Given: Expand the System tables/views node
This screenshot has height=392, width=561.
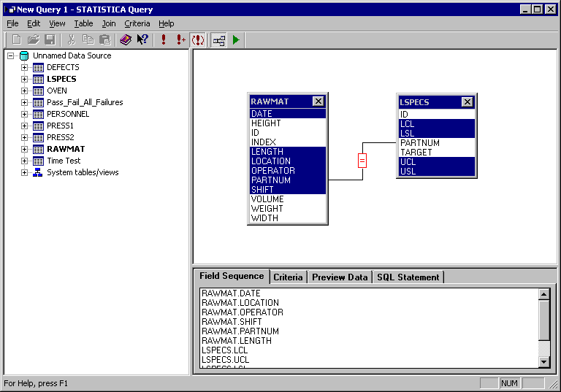Looking at the screenshot, I should coord(24,172).
